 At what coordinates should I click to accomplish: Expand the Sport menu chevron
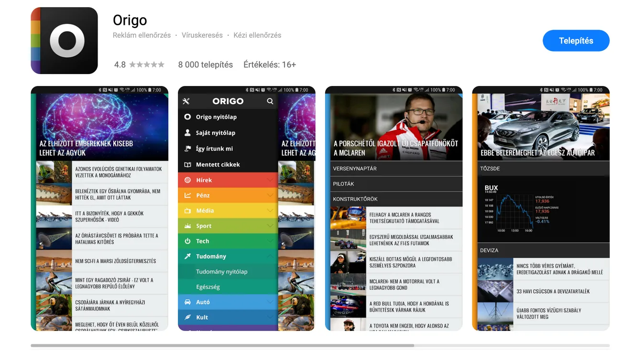point(270,226)
